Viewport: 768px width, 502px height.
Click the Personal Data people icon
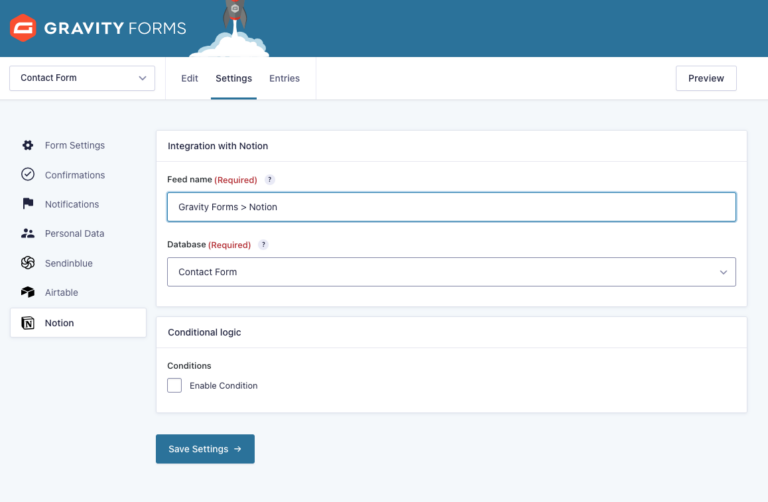click(28, 233)
